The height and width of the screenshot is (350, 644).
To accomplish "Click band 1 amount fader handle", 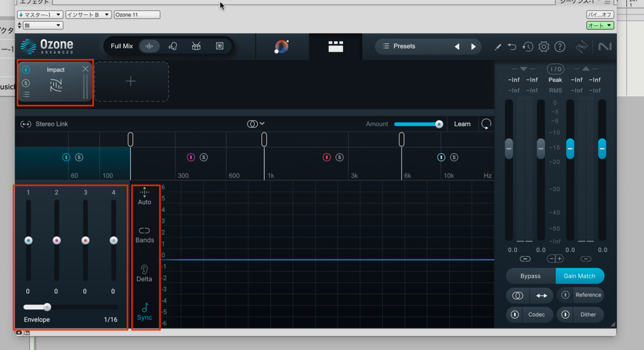I will point(28,240).
